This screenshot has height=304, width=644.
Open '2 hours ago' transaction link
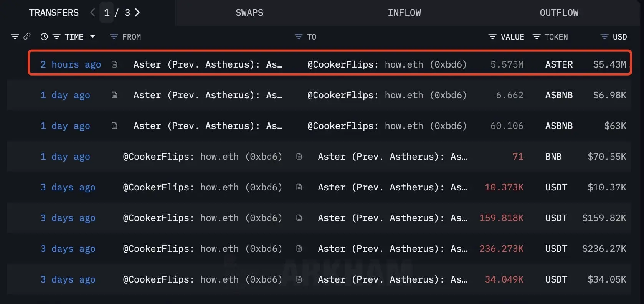pyautogui.click(x=71, y=64)
